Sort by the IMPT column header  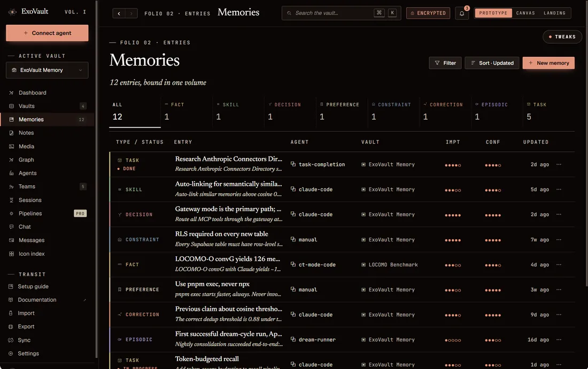coord(453,142)
